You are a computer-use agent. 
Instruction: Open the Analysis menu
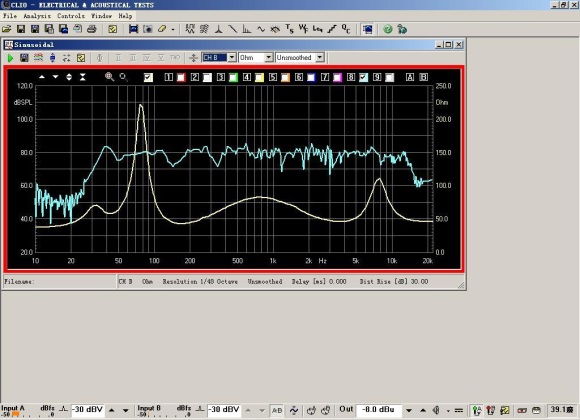click(x=37, y=16)
